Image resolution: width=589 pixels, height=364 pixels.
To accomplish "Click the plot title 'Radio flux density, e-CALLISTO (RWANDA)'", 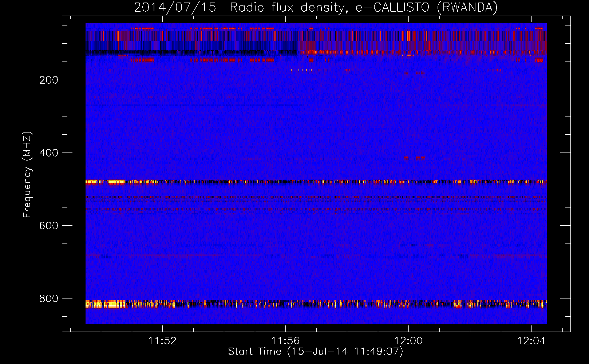I will tap(364, 7).
